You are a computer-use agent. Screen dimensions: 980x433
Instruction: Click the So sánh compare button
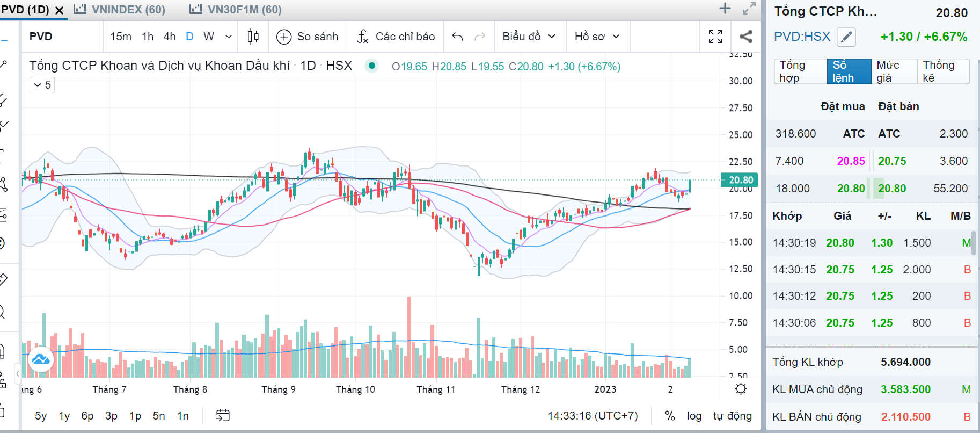pos(308,37)
